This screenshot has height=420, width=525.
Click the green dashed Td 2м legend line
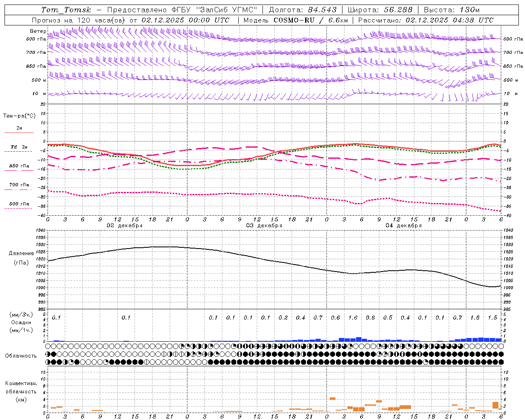pyautogui.click(x=18, y=151)
